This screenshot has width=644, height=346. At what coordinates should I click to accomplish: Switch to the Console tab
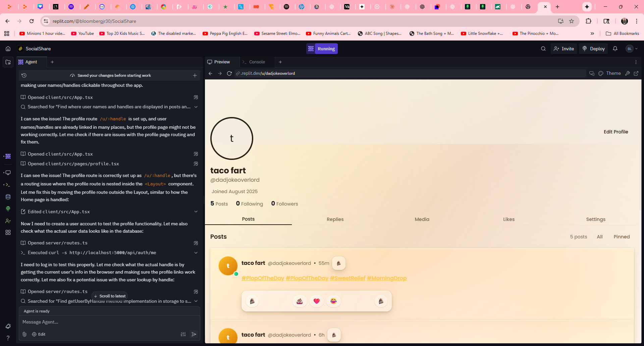(257, 62)
